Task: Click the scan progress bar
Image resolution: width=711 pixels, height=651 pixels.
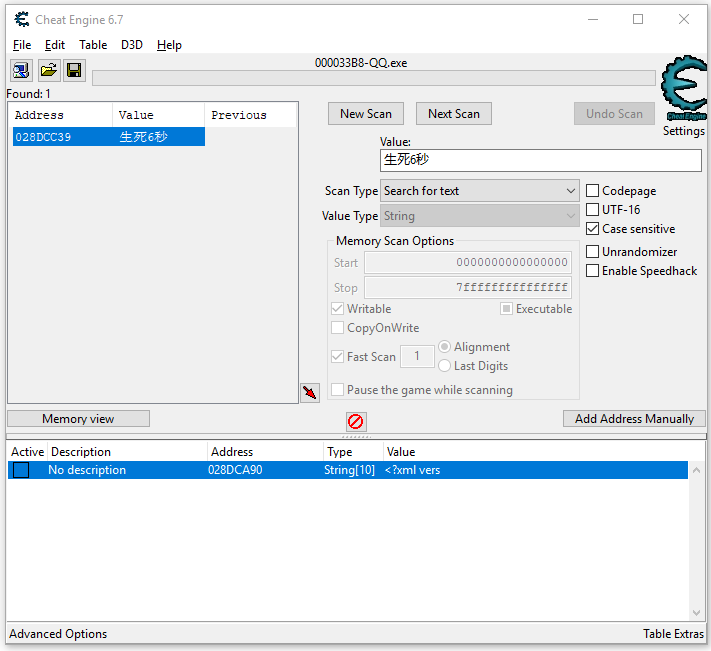Action: (x=374, y=78)
